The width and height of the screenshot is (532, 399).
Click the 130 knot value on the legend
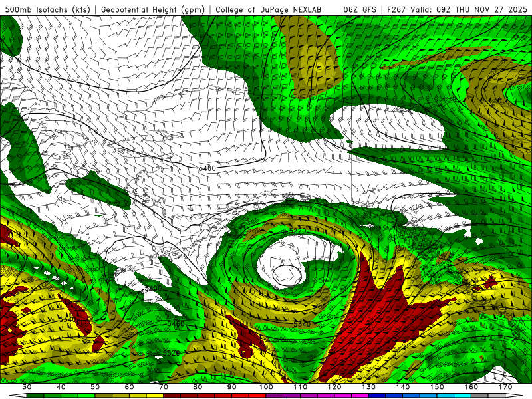pos(369,387)
